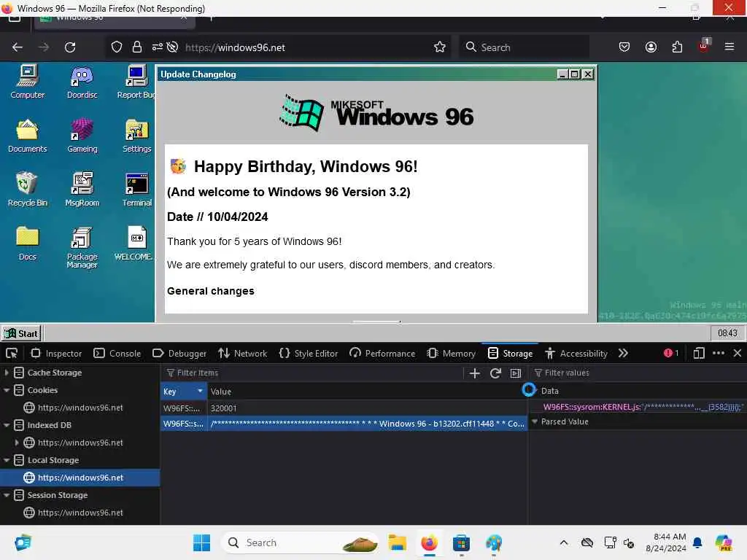The width and height of the screenshot is (747, 560).
Task: Click the Windows taskbar Search box
Action: (300, 542)
